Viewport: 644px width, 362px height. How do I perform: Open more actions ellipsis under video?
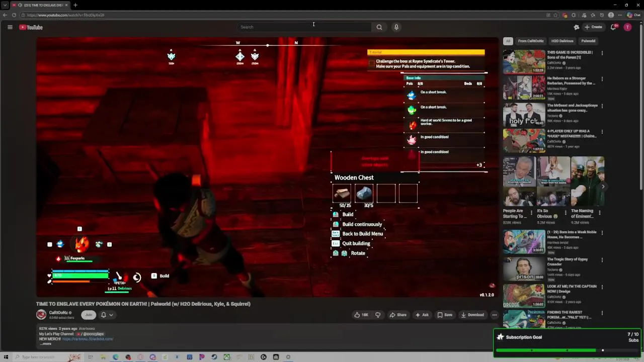click(494, 315)
